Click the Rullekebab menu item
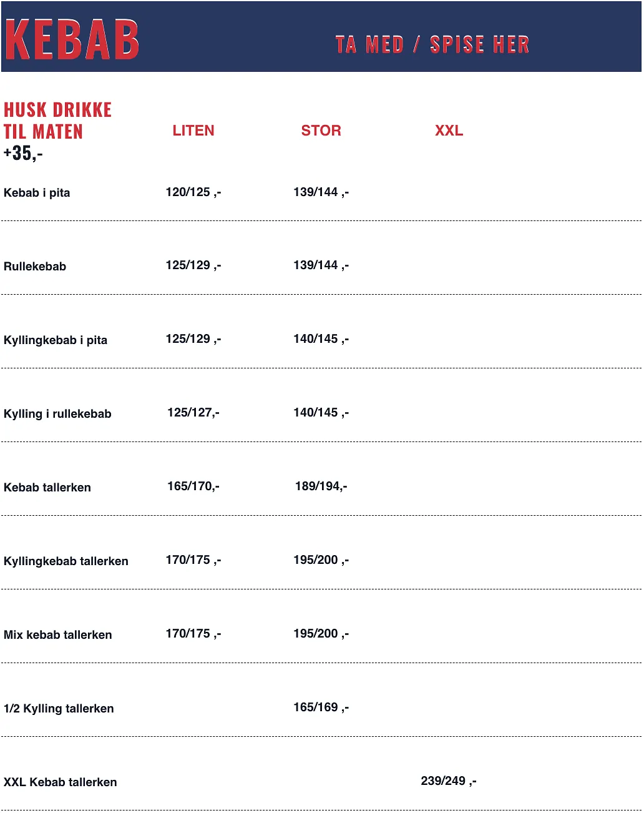This screenshot has height=813, width=644. (x=35, y=267)
